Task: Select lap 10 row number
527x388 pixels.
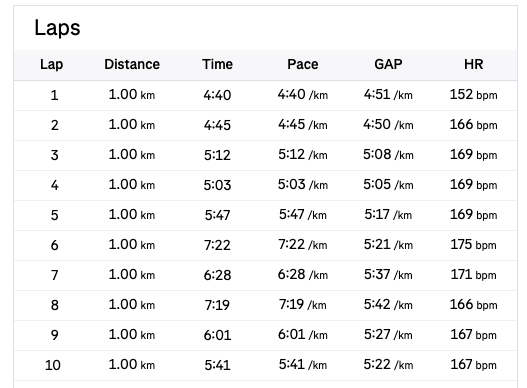Action: (53, 365)
